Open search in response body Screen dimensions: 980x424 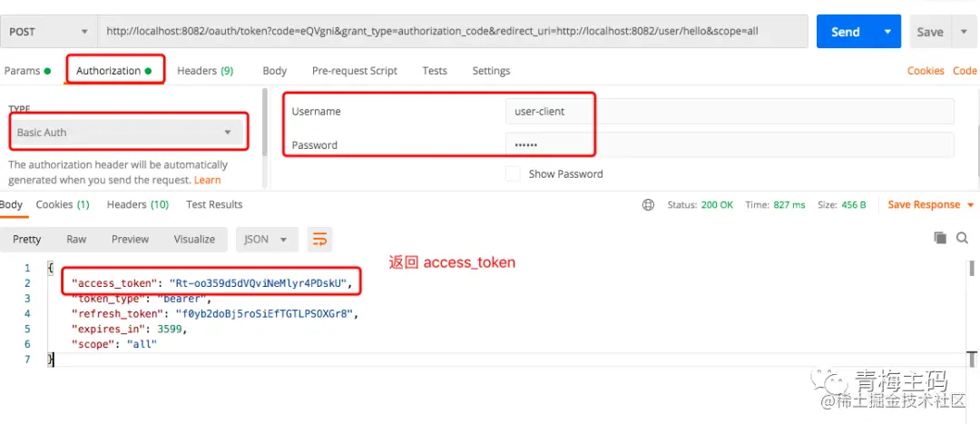coord(962,238)
